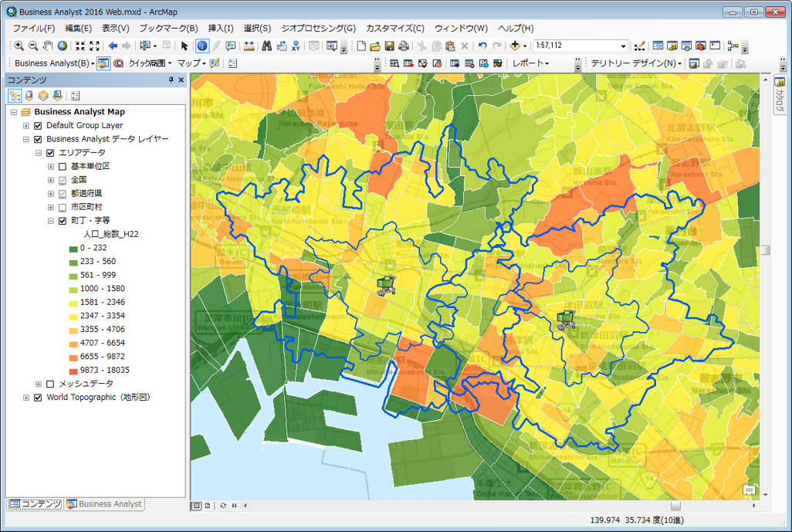
Task: Collapse the Business Analyst Map data frame
Action: pos(14,112)
